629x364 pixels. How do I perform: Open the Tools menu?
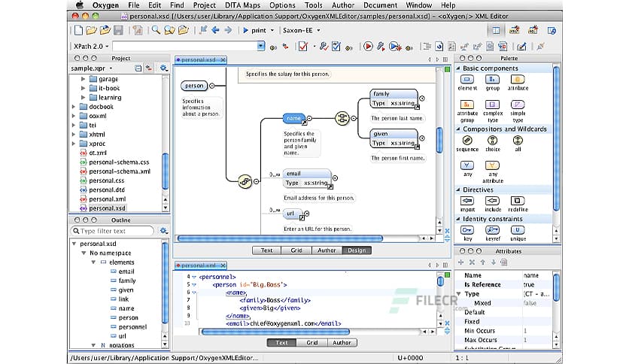point(313,5)
